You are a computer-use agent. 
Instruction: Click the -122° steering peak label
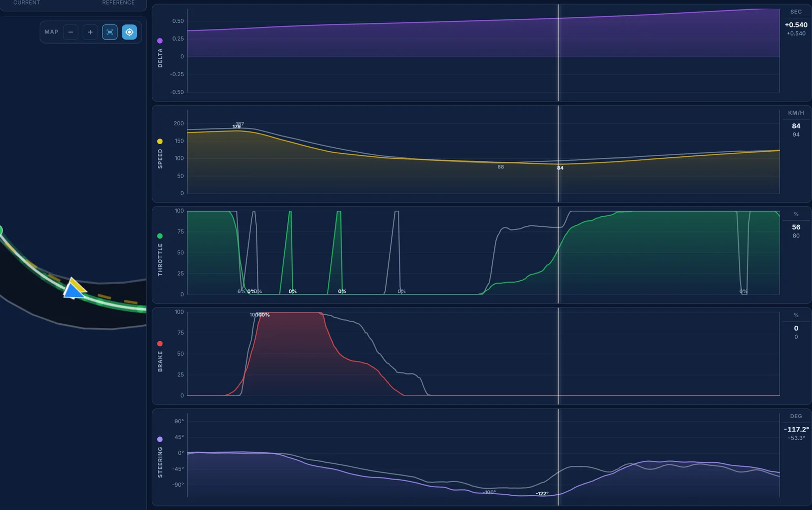point(542,494)
